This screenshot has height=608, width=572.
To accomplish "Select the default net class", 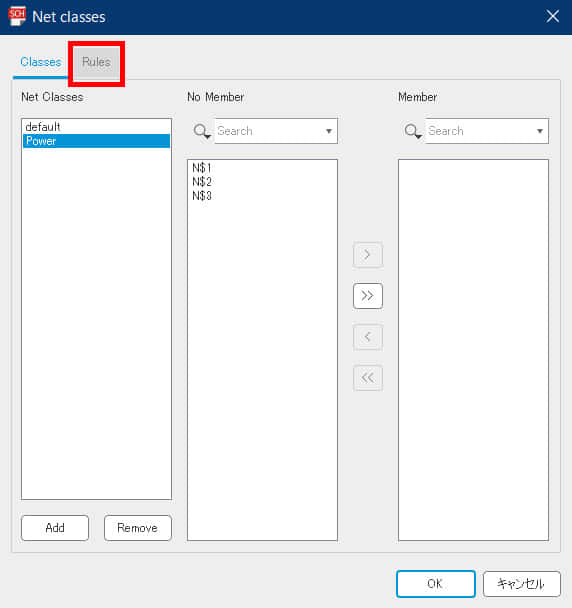I will (96, 127).
